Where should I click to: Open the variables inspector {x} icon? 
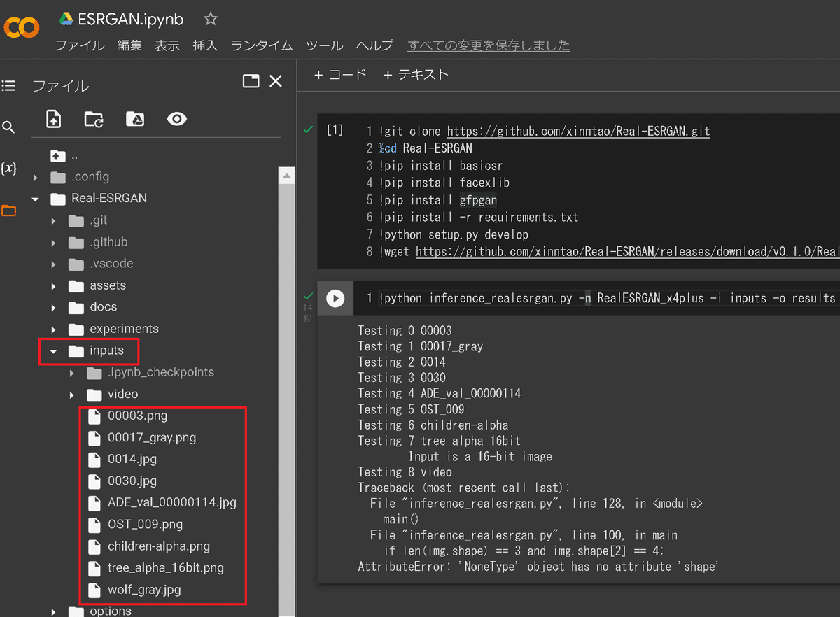pyautogui.click(x=8, y=168)
